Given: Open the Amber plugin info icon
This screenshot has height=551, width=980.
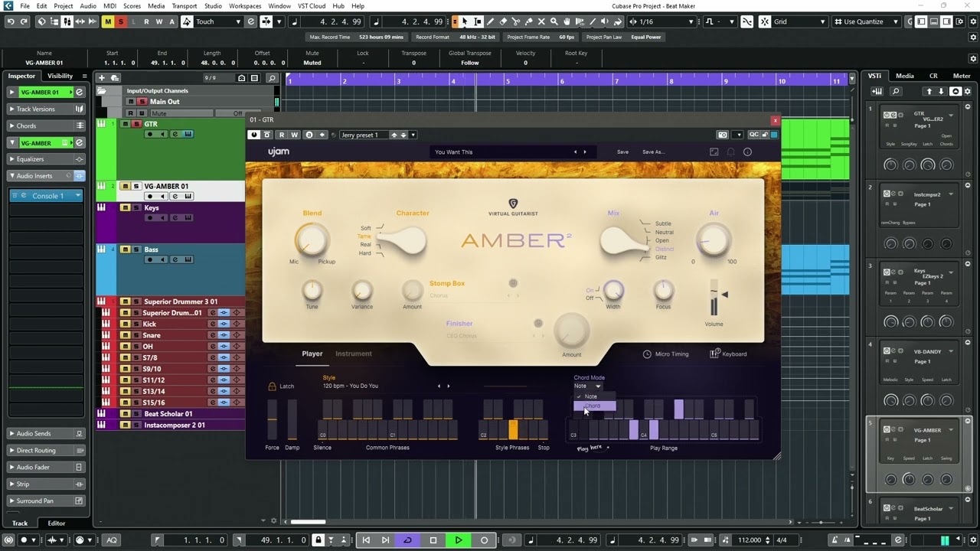Looking at the screenshot, I should tap(747, 152).
